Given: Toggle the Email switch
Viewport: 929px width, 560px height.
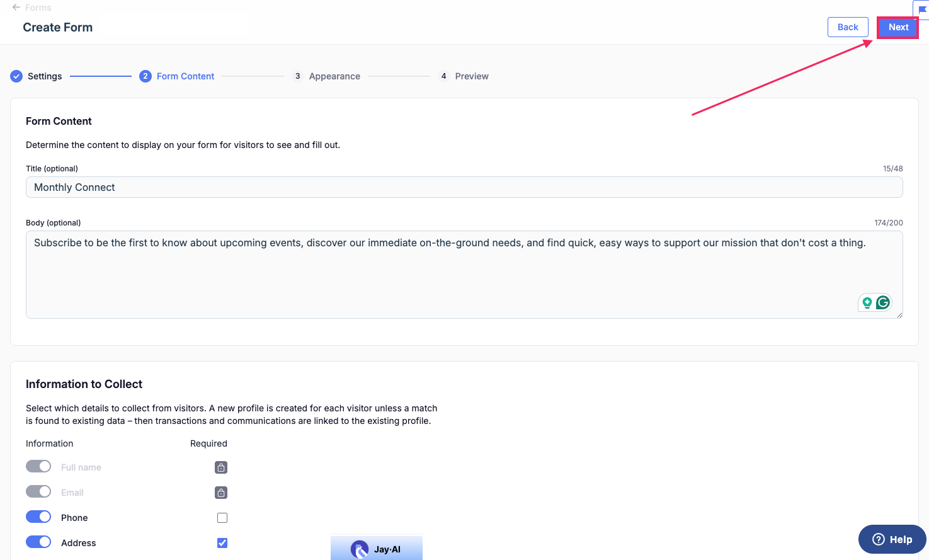Looking at the screenshot, I should (x=38, y=491).
